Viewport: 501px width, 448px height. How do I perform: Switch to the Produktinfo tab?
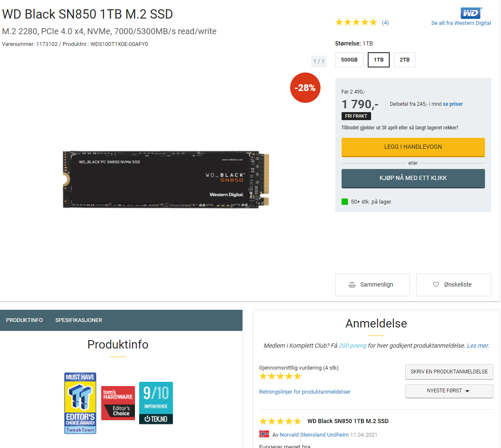tap(24, 320)
